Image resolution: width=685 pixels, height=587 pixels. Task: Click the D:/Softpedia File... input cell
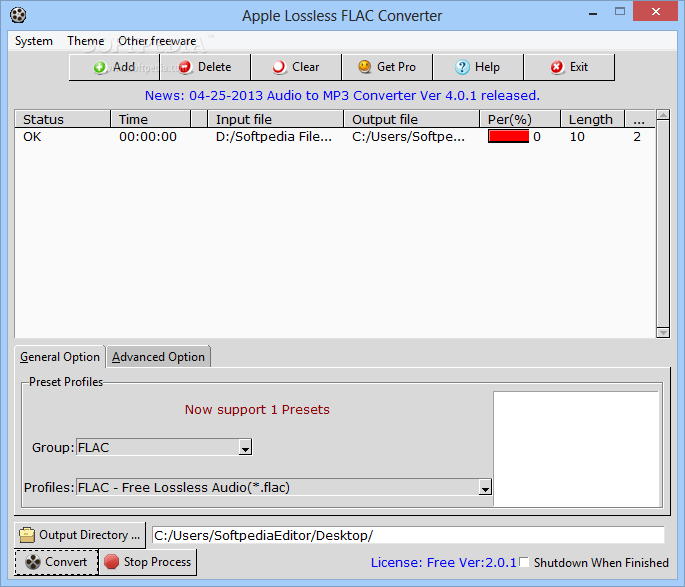[x=274, y=137]
